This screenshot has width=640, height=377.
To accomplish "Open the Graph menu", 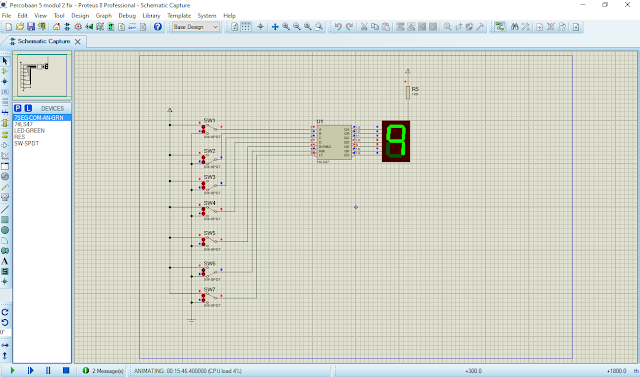I will click(104, 16).
